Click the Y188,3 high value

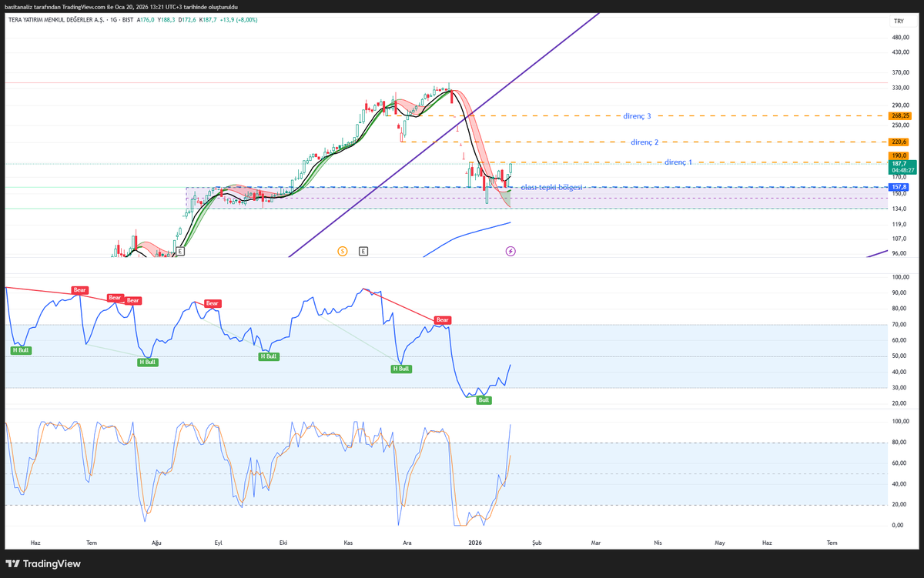click(166, 19)
